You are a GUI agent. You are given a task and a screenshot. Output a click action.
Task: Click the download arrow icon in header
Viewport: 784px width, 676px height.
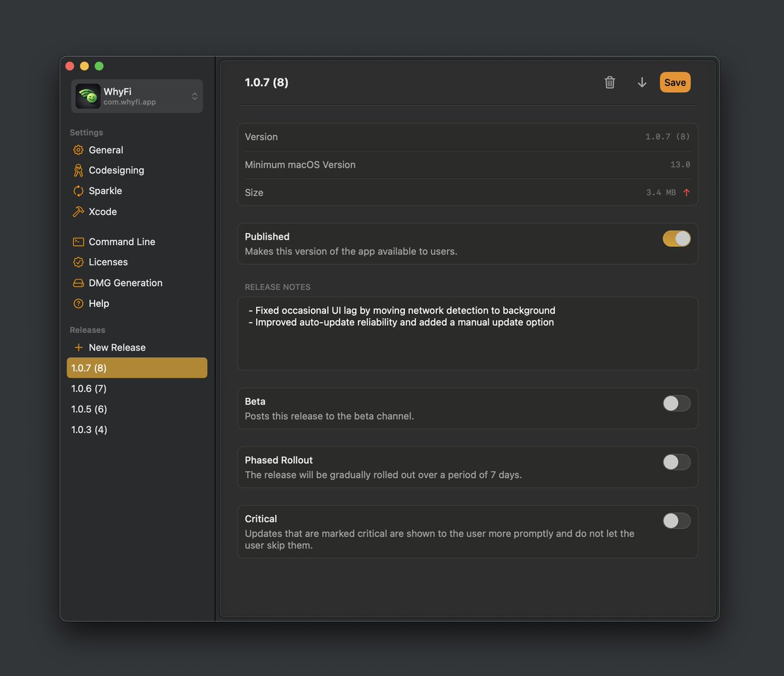click(x=642, y=82)
